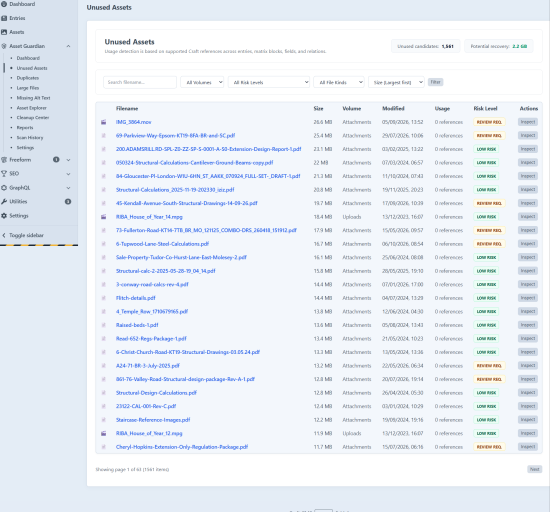Inspect the Staircase-Reference-Images.pdf asset
This screenshot has width=550, height=512.
tap(528, 420)
